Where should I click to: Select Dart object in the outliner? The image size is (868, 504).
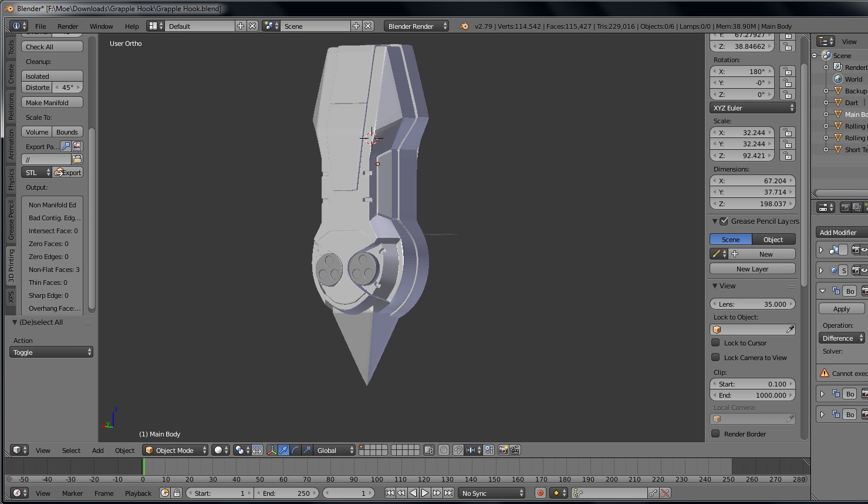click(851, 102)
